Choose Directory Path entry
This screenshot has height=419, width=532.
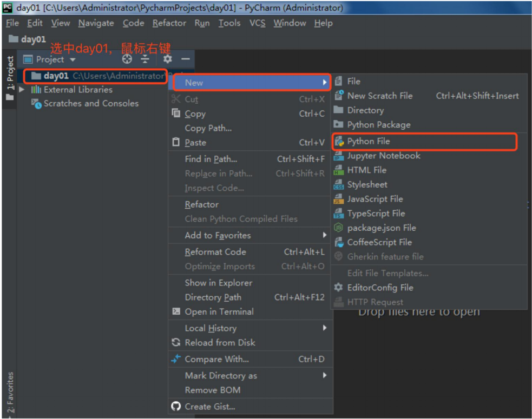pos(251,297)
